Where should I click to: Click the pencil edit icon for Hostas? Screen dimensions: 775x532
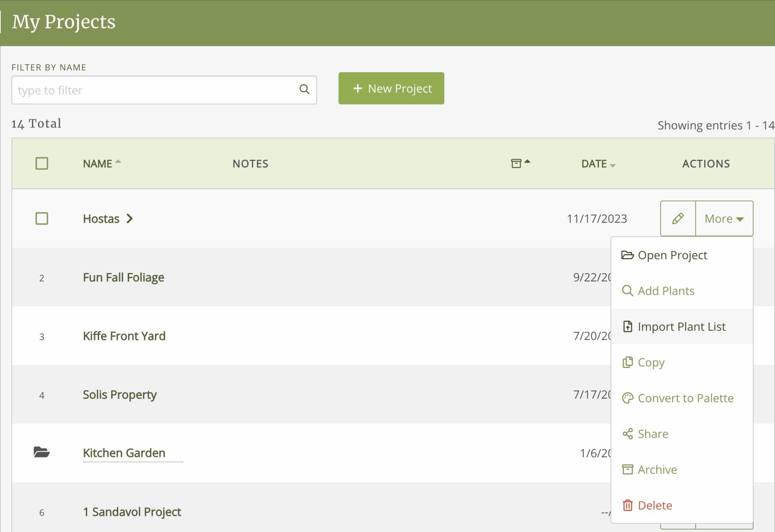pyautogui.click(x=678, y=218)
